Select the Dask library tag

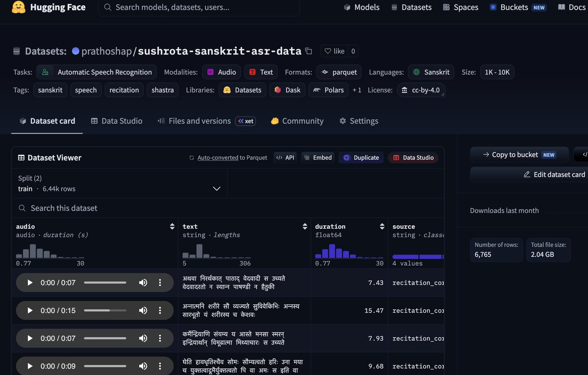(287, 90)
